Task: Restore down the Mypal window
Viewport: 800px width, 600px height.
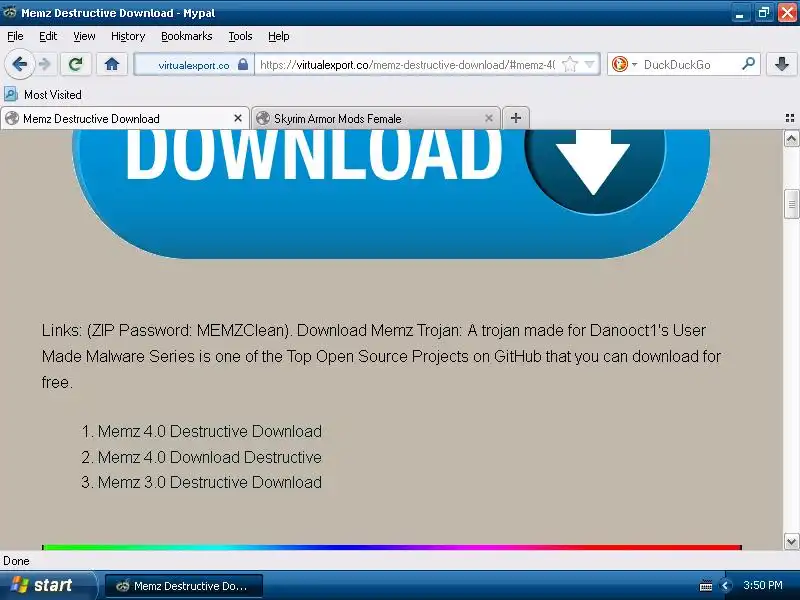Action: [764, 13]
